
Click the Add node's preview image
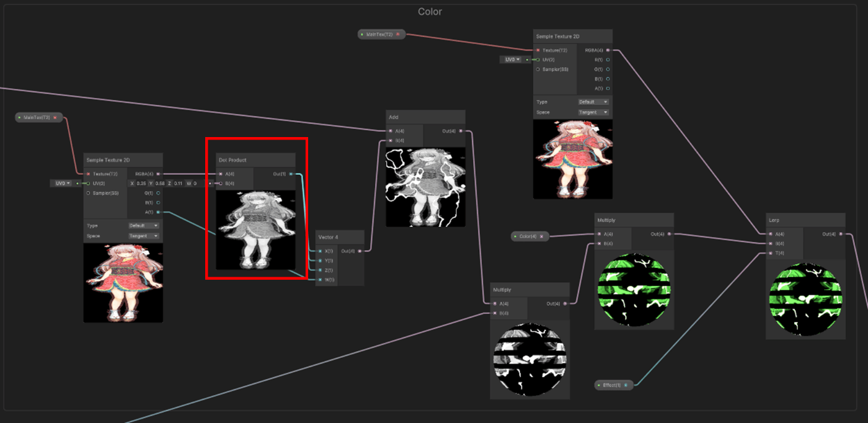pyautogui.click(x=425, y=187)
